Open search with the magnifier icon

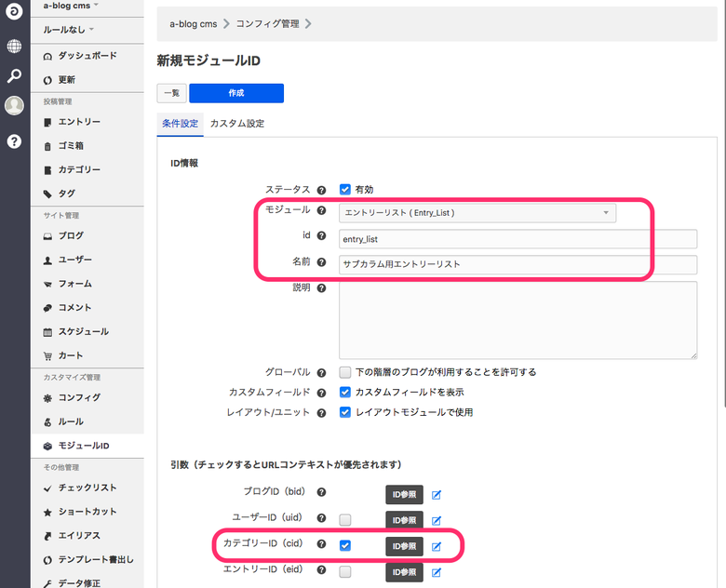[14, 75]
